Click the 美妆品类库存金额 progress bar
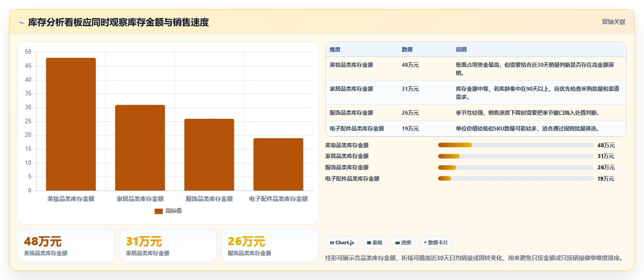The width and height of the screenshot is (644, 280). 516,145
